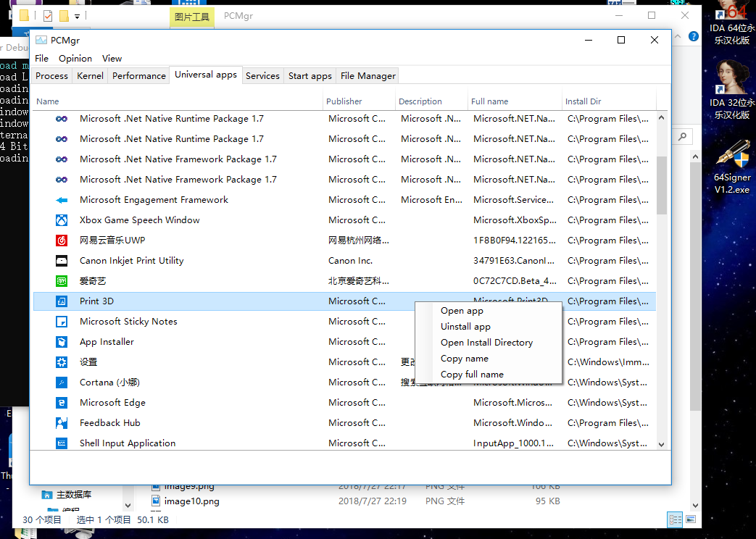Image resolution: width=756 pixels, height=539 pixels.
Task: Switch to the Process tab
Action: (51, 75)
